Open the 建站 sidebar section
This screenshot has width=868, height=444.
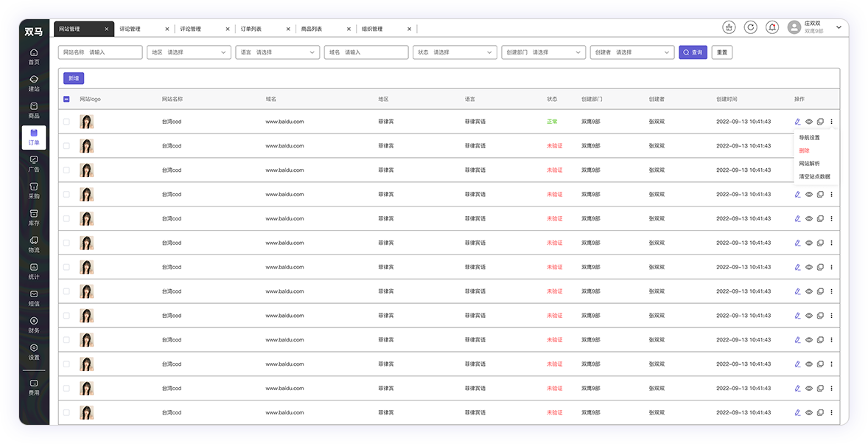[34, 83]
